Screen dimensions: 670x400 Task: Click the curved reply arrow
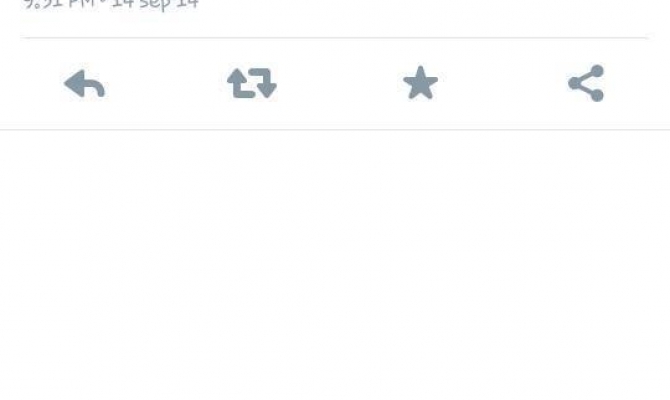pyautogui.click(x=84, y=84)
